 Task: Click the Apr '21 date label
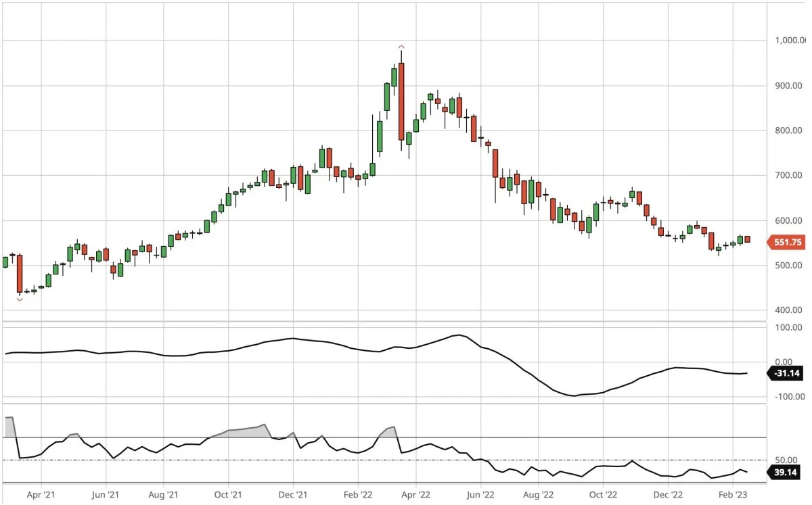[x=40, y=495]
